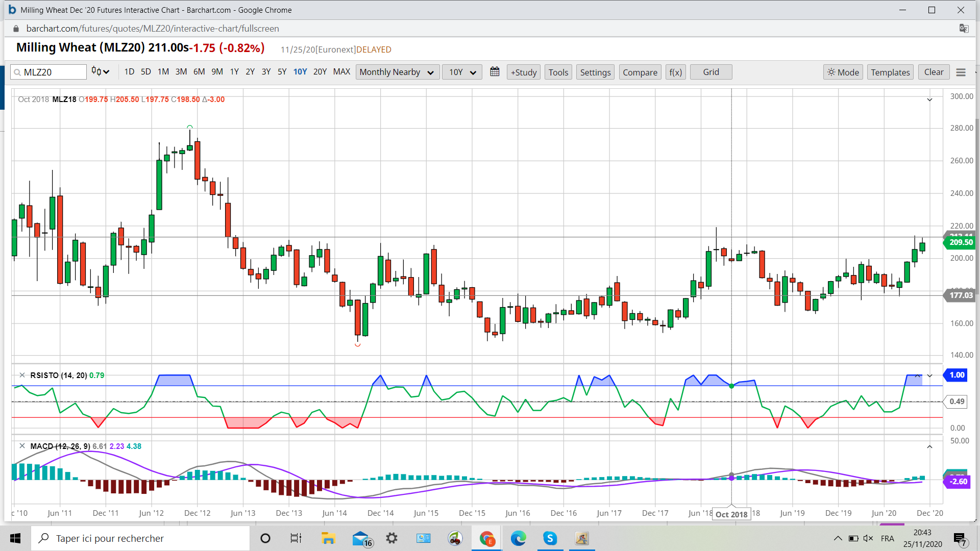
Task: Open Skype from the taskbar
Action: (550, 538)
